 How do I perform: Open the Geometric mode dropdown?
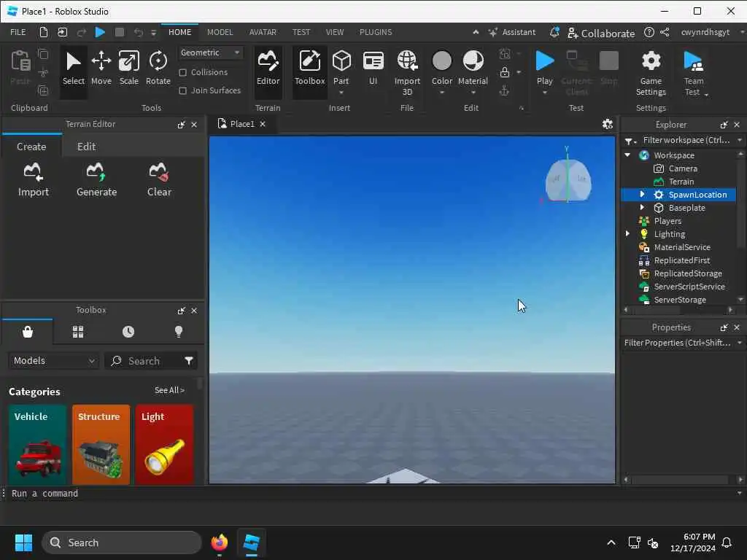coord(210,52)
